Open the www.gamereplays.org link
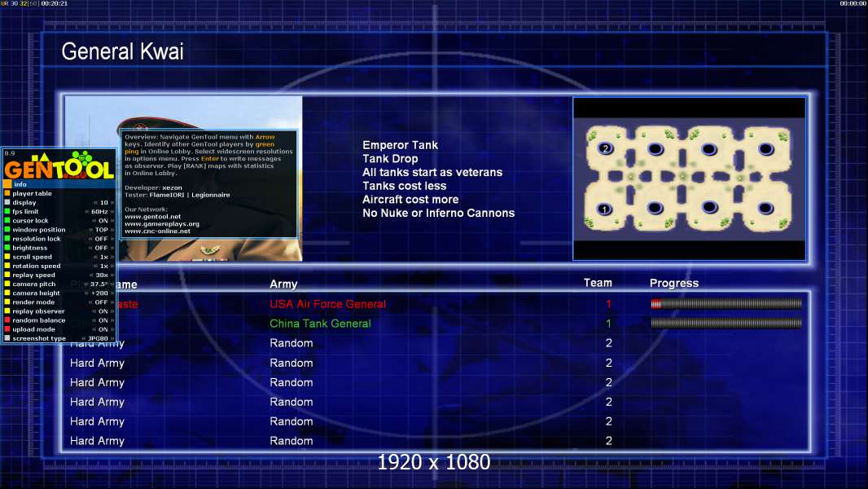The width and height of the screenshot is (868, 489). 162,224
